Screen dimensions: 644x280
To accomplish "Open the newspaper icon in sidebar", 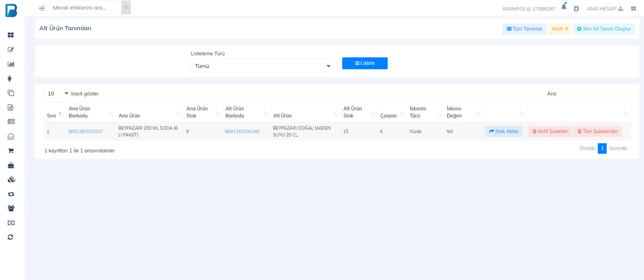I will coord(11,122).
